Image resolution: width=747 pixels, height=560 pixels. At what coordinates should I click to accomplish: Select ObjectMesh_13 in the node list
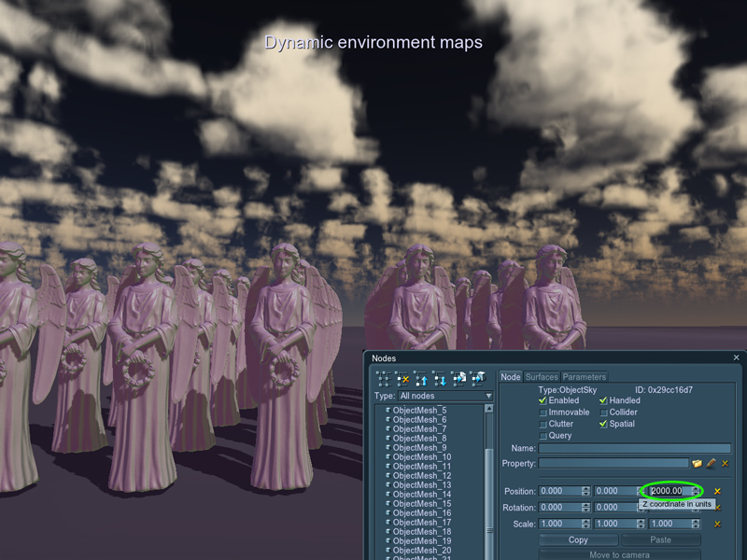[421, 485]
